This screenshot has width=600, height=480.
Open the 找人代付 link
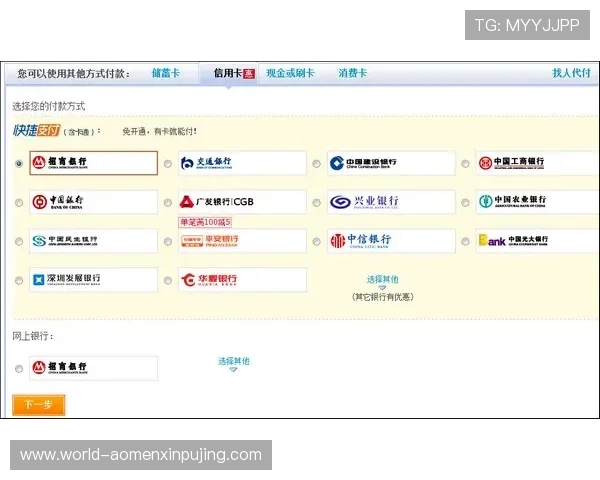click(571, 73)
